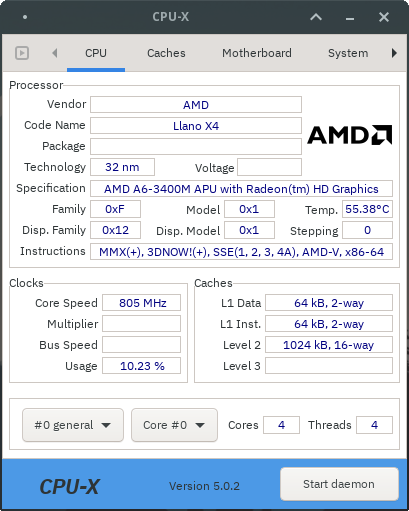Click the Vendor field showing AMD
Image resolution: width=409 pixels, height=511 pixels.
point(196,105)
